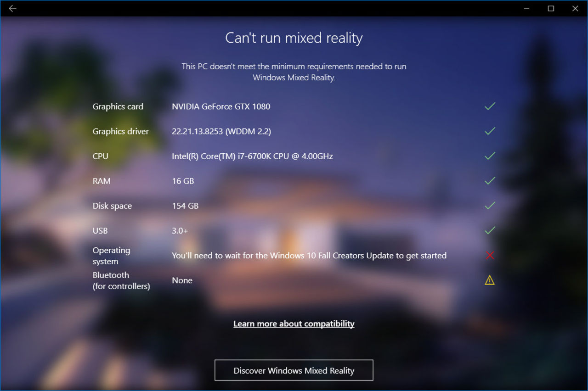This screenshot has width=588, height=391.
Task: Click the Disk space checkmark icon
Action: [x=489, y=206]
